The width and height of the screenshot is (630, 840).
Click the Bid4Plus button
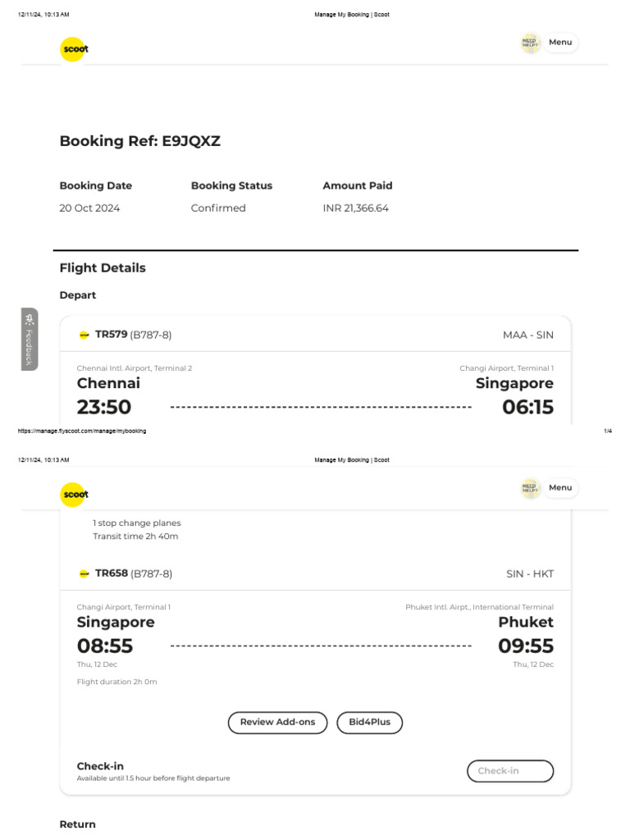point(370,723)
